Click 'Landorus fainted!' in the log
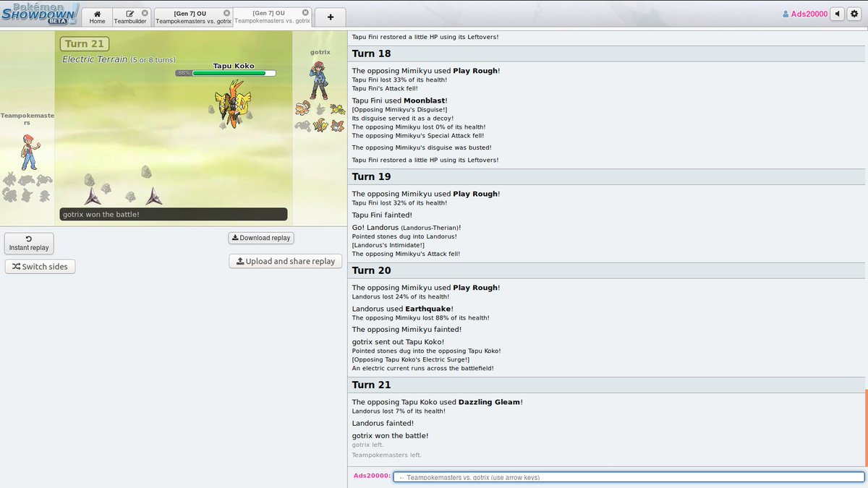Image resolution: width=868 pixels, height=488 pixels. tap(383, 423)
